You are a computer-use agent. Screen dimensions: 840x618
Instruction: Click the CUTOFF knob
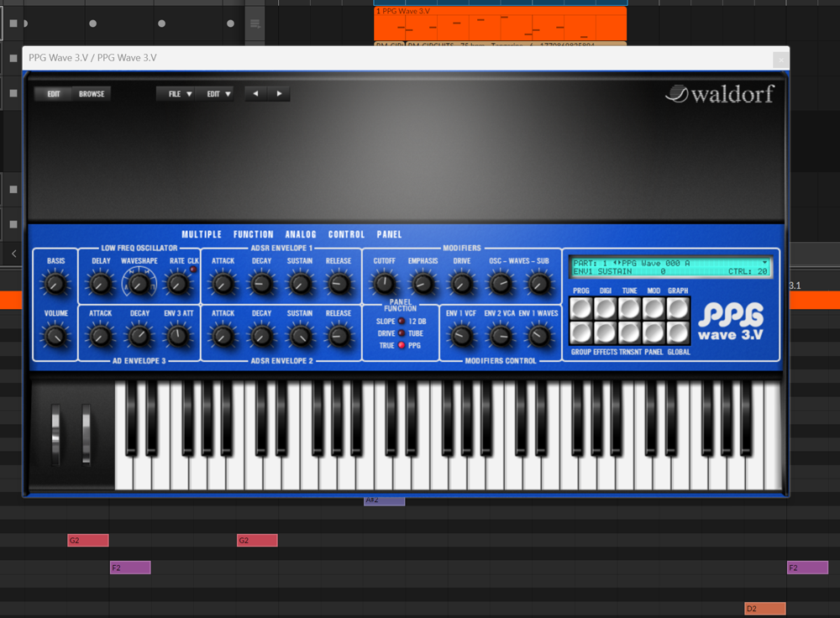tap(384, 284)
